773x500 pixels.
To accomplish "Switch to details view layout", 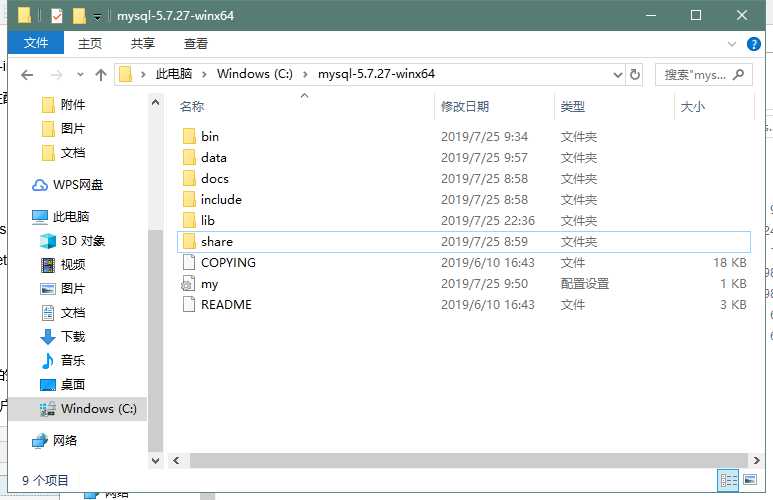I will pyautogui.click(x=729, y=480).
